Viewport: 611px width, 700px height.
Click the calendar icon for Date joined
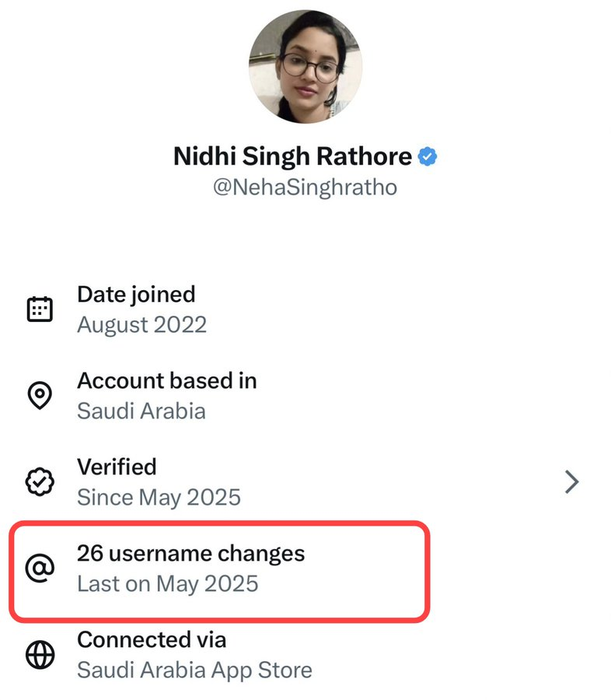(40, 309)
